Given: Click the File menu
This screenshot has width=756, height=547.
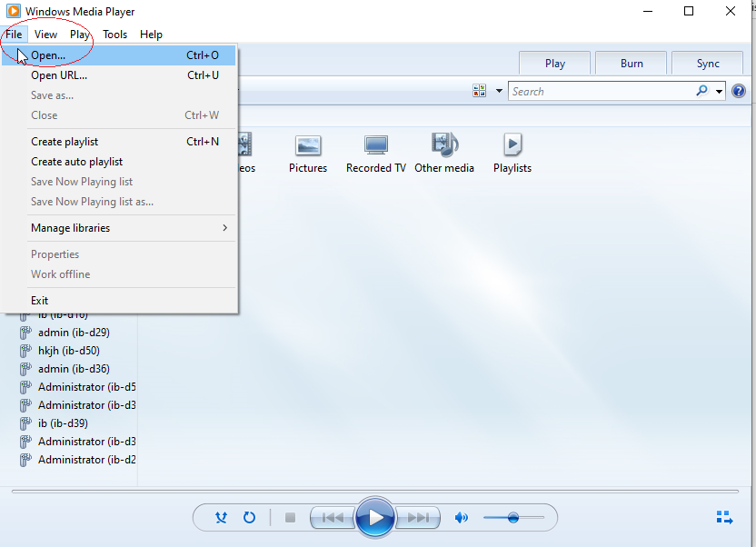Looking at the screenshot, I should coord(14,35).
